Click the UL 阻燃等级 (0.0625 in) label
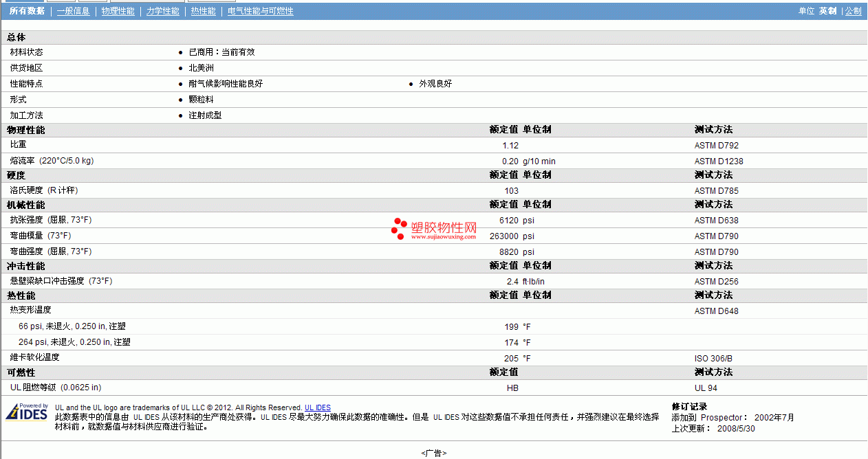Screen dimensions: 868x459 click(56, 388)
